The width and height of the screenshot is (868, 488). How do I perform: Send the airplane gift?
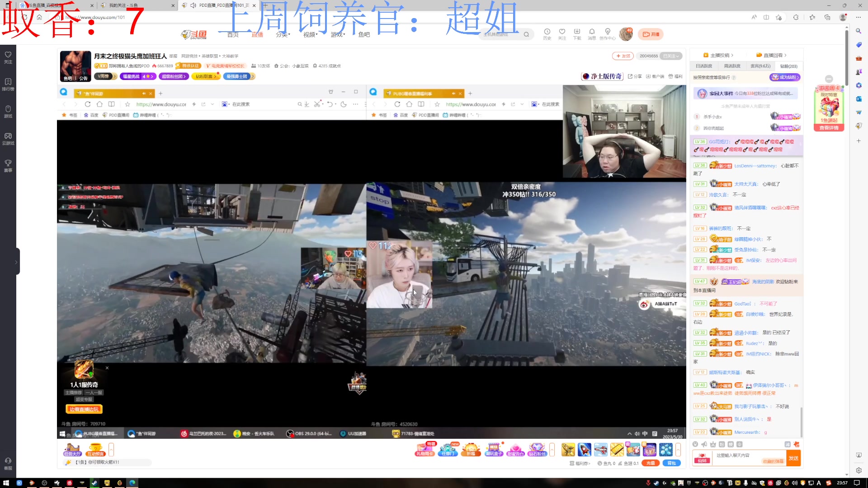[x=601, y=450]
